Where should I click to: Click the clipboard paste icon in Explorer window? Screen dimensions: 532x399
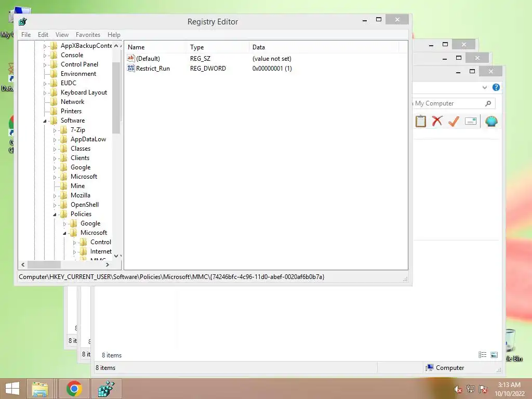pyautogui.click(x=421, y=121)
